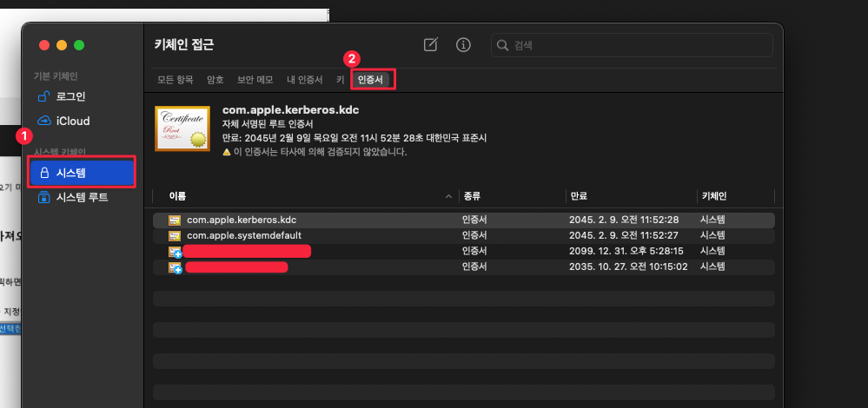Switch to the 모든 항목 tab
868x408 pixels.
[176, 80]
